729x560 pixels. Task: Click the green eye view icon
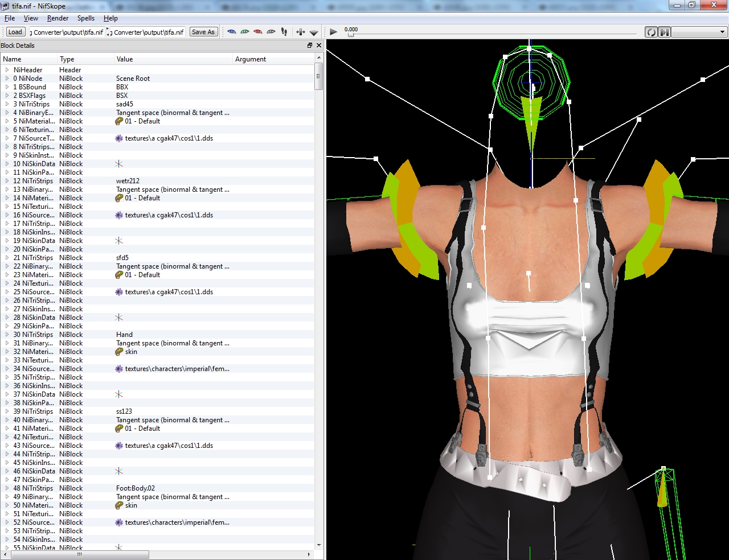pos(245,32)
